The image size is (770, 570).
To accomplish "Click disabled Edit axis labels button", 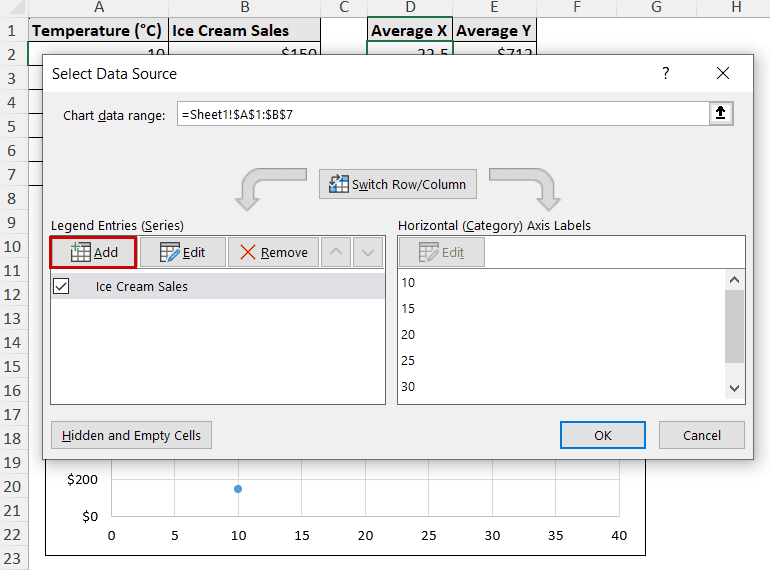I will click(441, 252).
